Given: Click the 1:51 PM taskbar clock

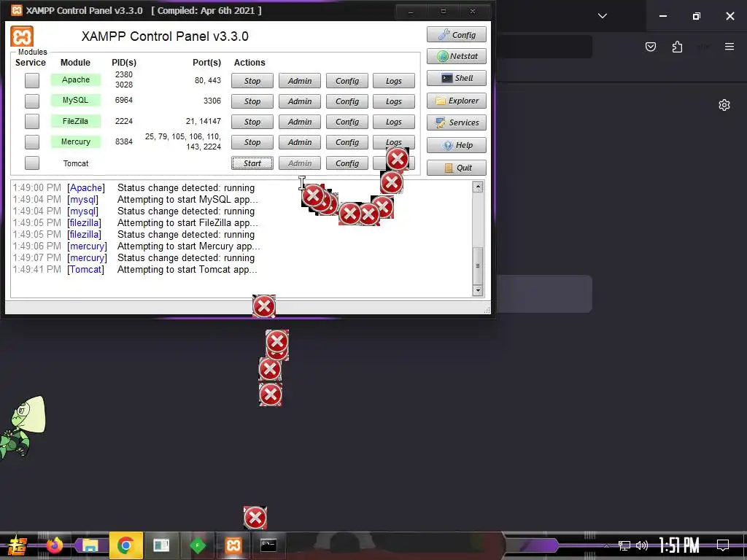Looking at the screenshot, I should (x=679, y=545).
